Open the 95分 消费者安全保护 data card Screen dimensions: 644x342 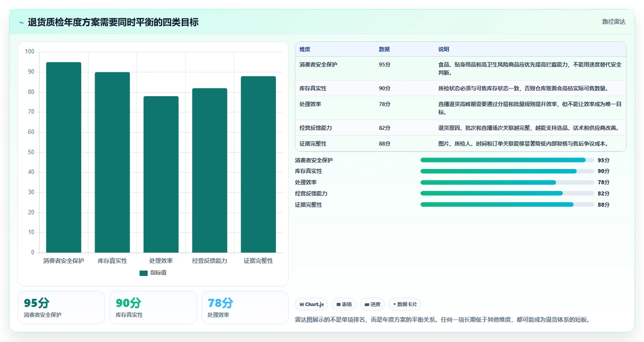[x=61, y=307]
